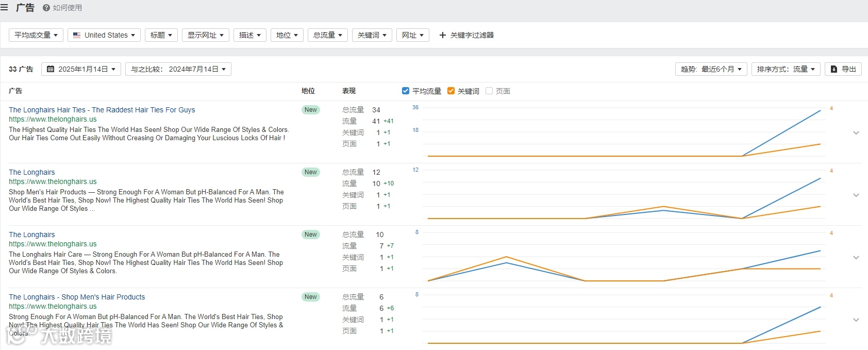Click the 地位 column header
The height and width of the screenshot is (350, 868).
pos(308,91)
